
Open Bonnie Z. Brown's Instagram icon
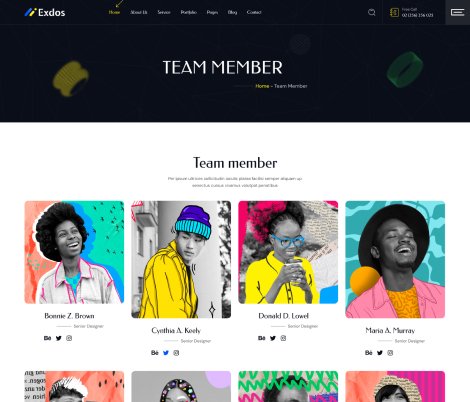click(x=69, y=338)
